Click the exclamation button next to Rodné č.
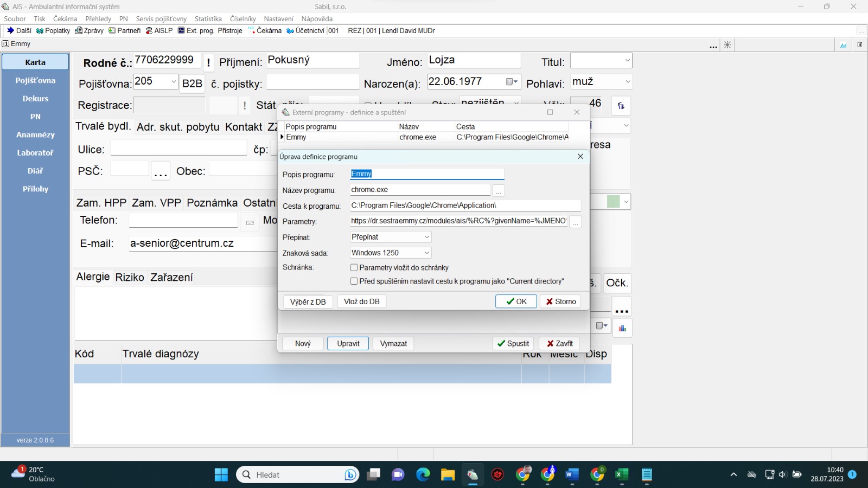The width and height of the screenshot is (868, 488). point(209,62)
